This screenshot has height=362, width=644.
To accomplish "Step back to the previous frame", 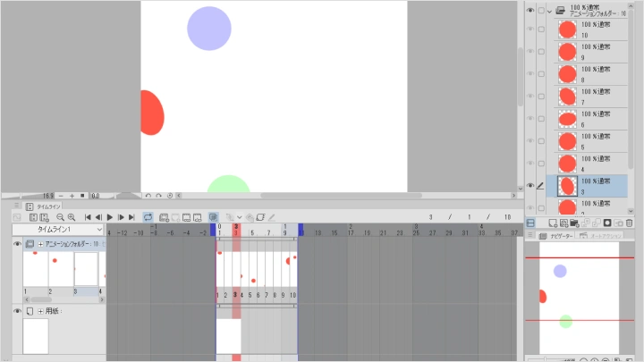I will point(98,217).
